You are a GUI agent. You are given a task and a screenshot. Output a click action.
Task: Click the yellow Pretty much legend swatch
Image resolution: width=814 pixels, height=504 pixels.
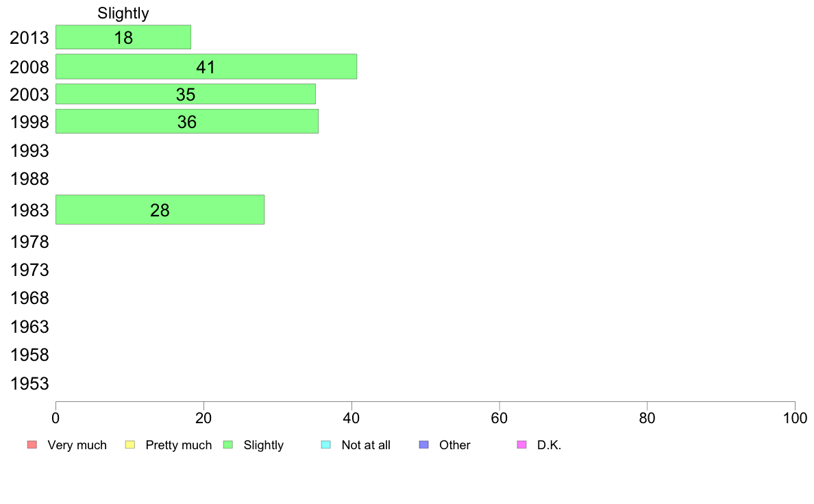pyautogui.click(x=130, y=445)
